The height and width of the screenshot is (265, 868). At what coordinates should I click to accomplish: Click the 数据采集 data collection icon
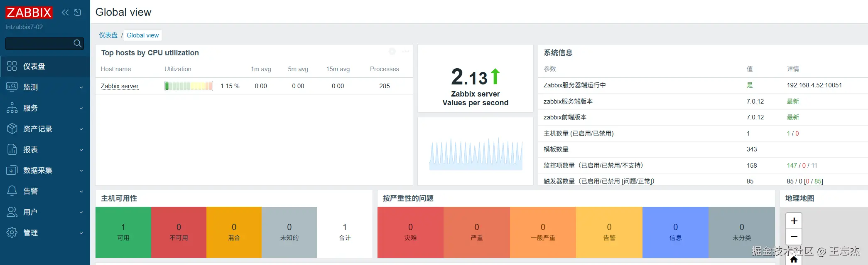pos(12,170)
